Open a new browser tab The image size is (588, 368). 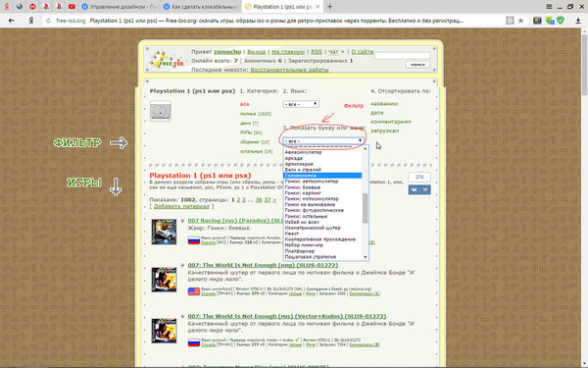[x=329, y=7]
